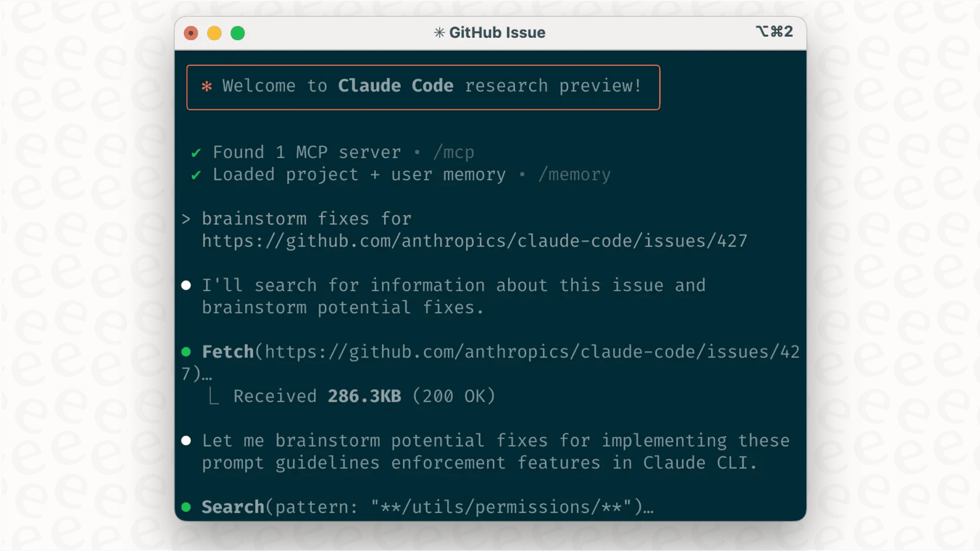Click the yellow traffic light control
The image size is (980, 551).
tap(214, 33)
